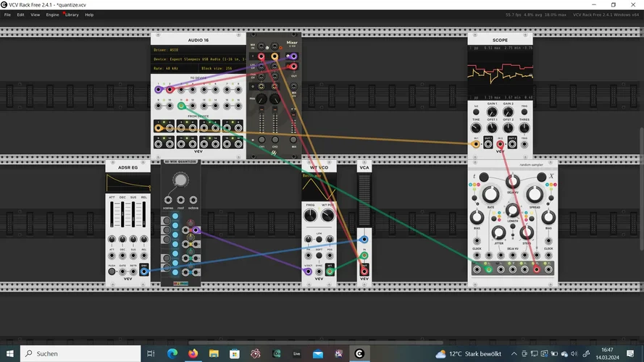Mute Mixer channel CH2

click(275, 140)
